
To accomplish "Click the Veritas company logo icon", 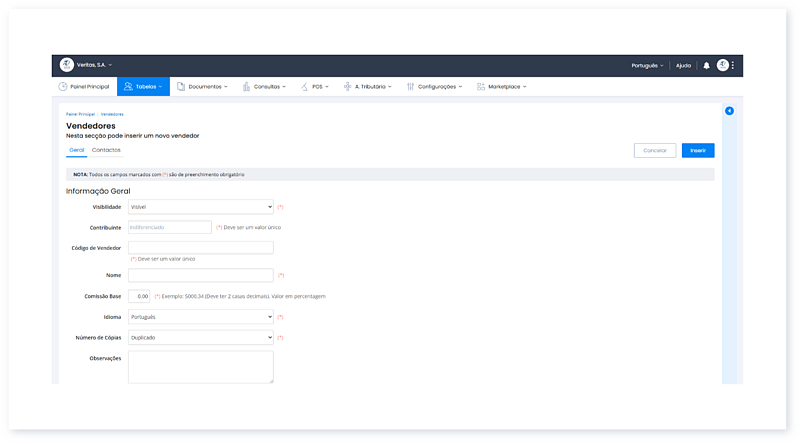I will click(x=67, y=65).
